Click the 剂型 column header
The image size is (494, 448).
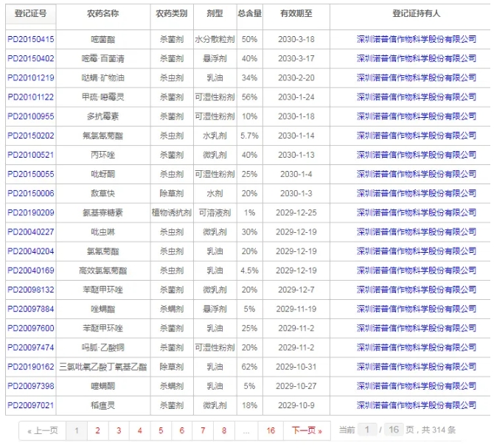point(215,13)
